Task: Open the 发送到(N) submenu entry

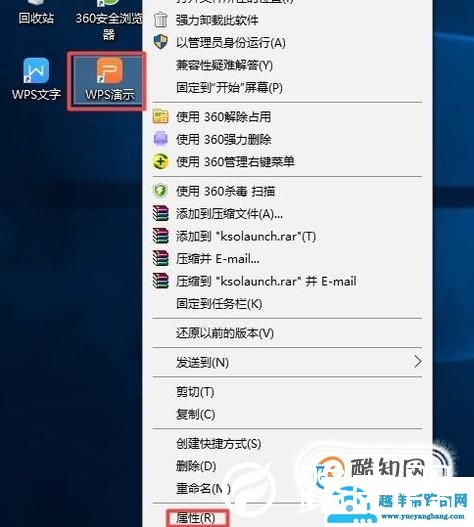Action: 202,362
